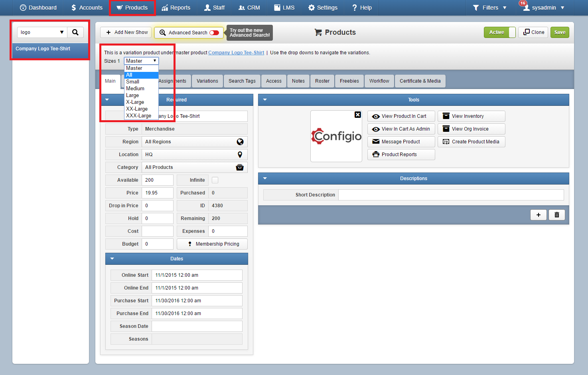Click the plus button under Descriptions

[538, 215]
